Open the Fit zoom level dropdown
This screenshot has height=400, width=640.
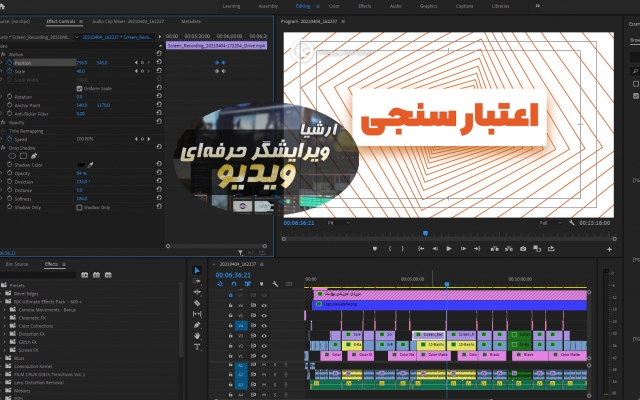(x=339, y=223)
